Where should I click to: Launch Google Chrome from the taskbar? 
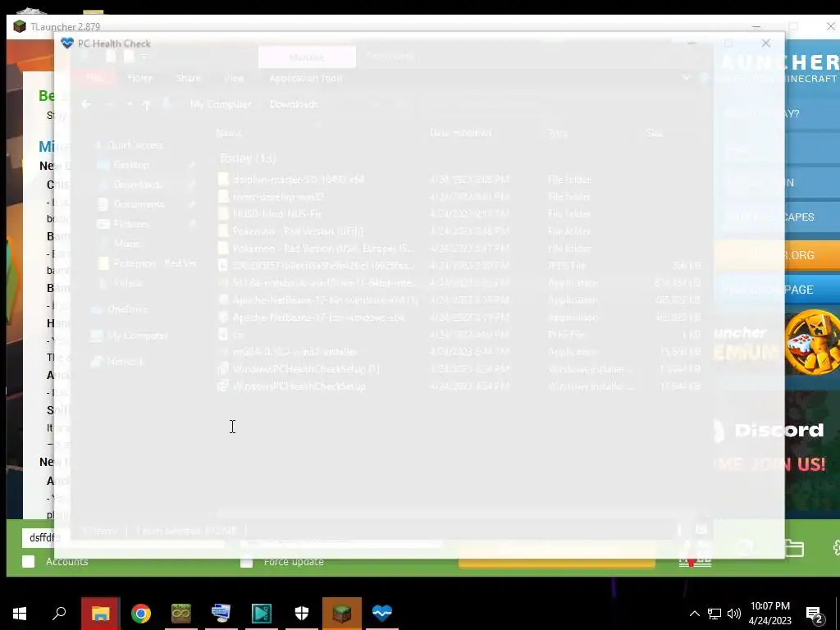pyautogui.click(x=141, y=614)
